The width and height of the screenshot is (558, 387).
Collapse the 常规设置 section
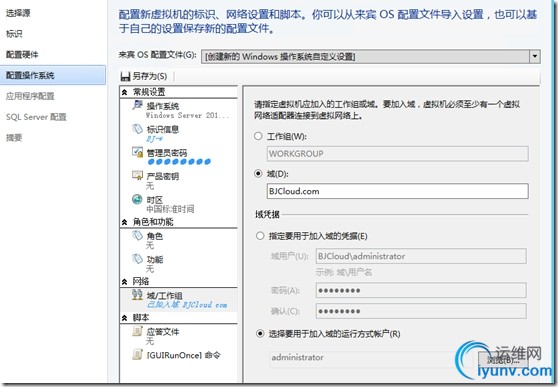click(x=125, y=92)
